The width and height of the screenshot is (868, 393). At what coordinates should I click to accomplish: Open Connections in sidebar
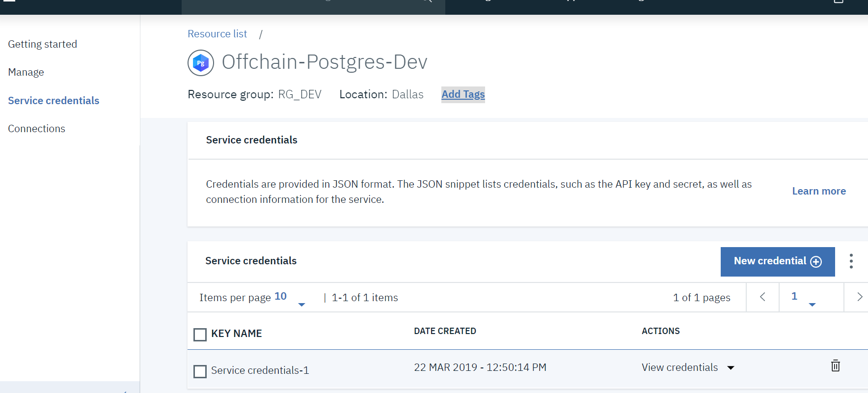pyautogui.click(x=36, y=129)
